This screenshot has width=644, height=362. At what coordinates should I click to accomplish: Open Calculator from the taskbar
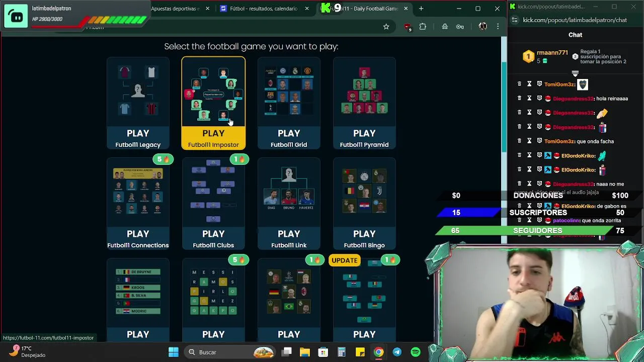click(x=342, y=352)
